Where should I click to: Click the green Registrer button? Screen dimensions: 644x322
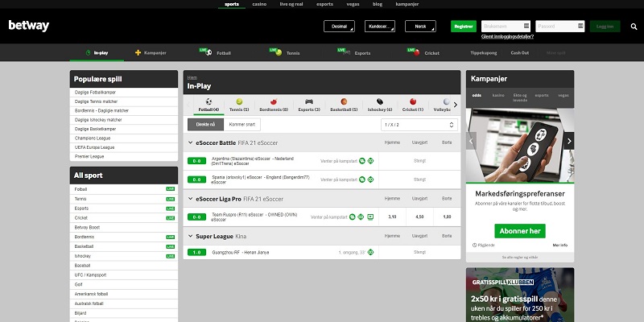point(463,27)
